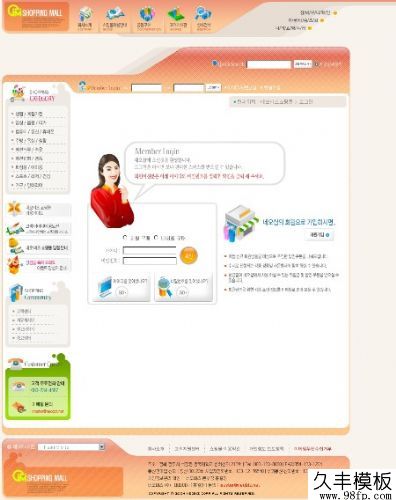Screen dimensions: 396x500
Task: Click the first item in Category sidebar list
Action: [x=29, y=114]
